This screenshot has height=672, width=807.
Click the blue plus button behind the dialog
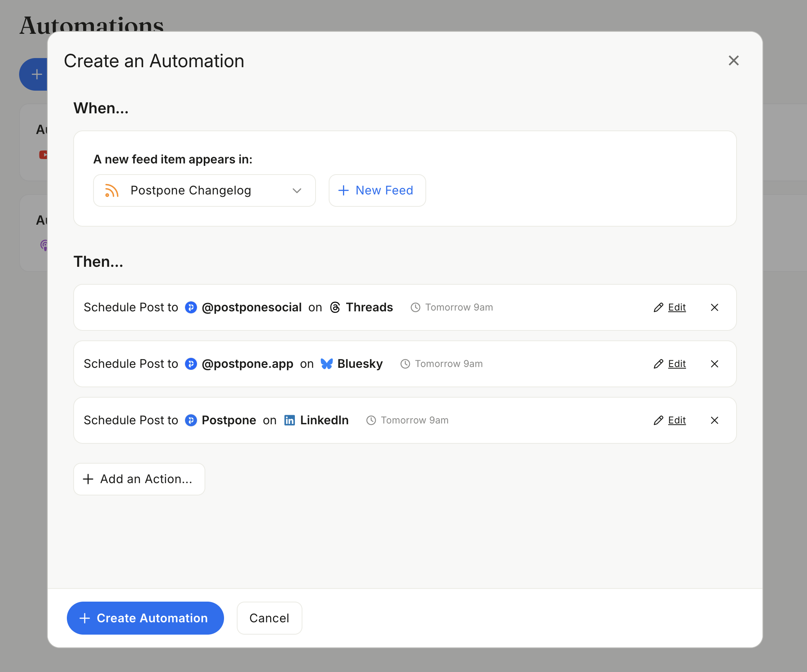coord(37,74)
